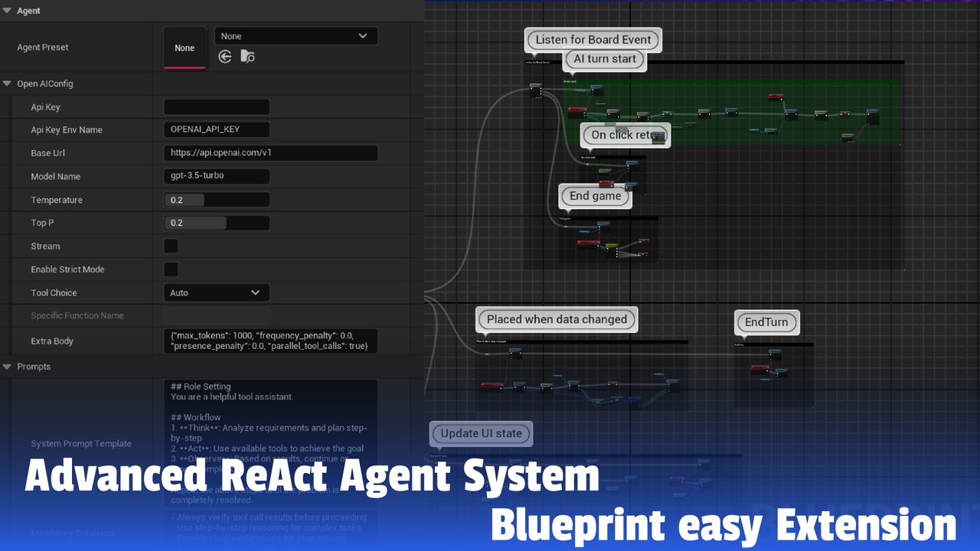Open the Tool Choice Auto dropdown
The width and height of the screenshot is (980, 551).
(x=217, y=292)
